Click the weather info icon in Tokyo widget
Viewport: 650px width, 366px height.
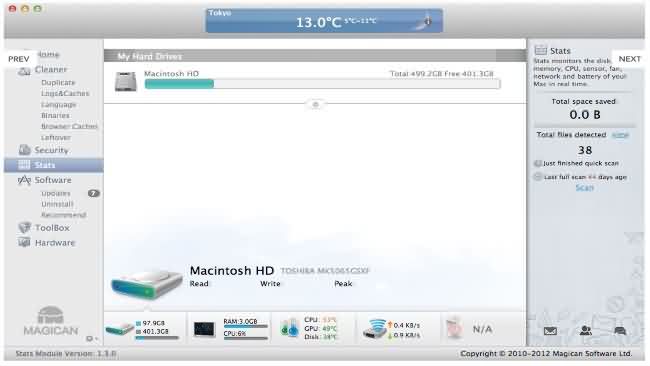tap(428, 21)
